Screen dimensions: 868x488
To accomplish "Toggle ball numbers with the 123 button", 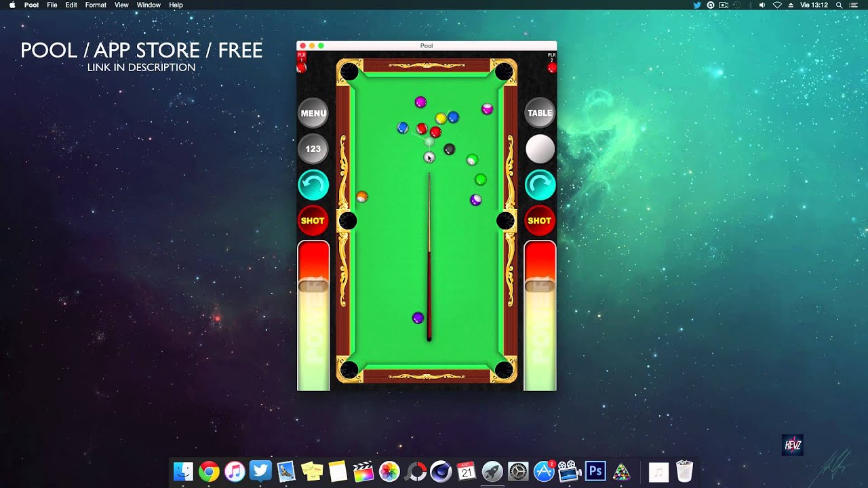I will coord(313,148).
